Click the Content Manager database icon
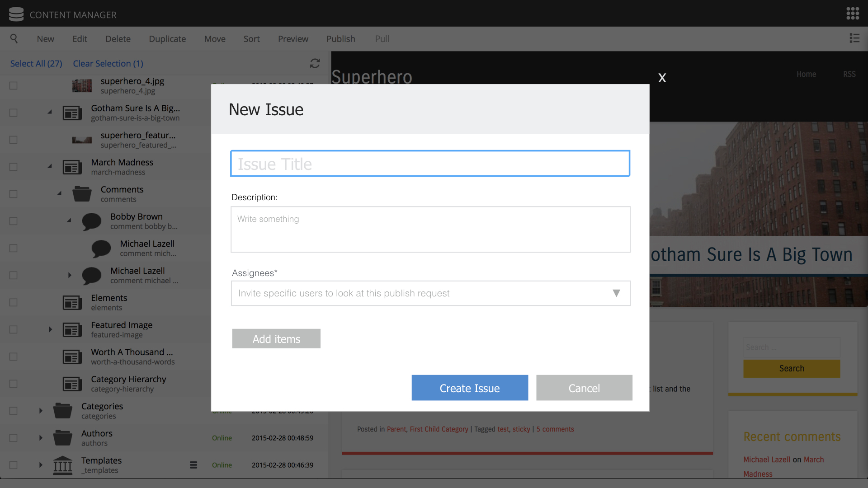 pos(16,14)
